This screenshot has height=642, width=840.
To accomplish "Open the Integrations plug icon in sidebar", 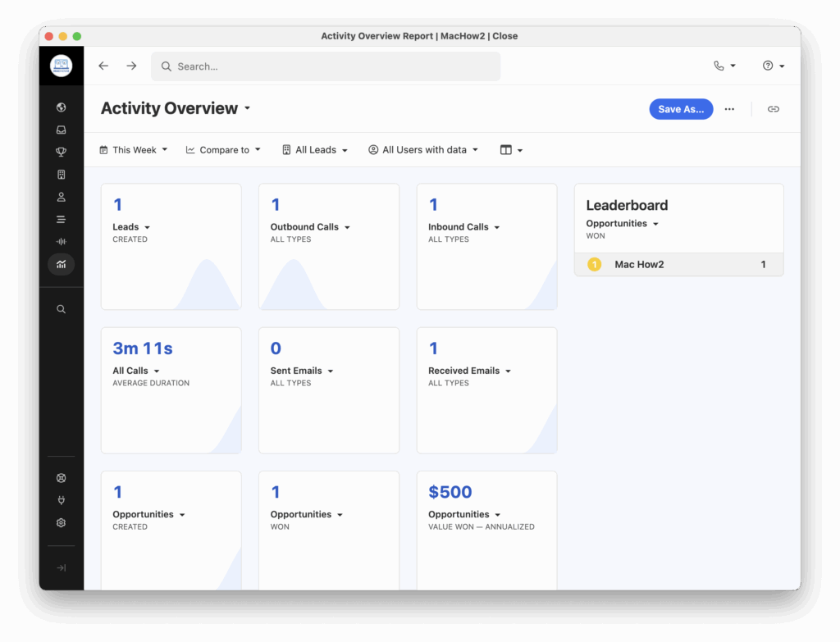I will click(x=62, y=500).
